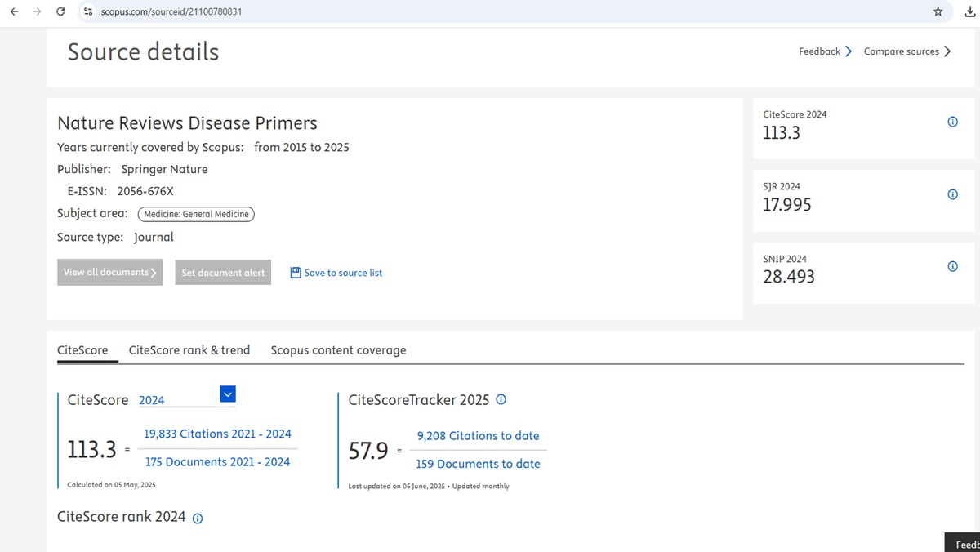Click the Source details heading
The width and height of the screenshot is (980, 552).
(x=143, y=51)
